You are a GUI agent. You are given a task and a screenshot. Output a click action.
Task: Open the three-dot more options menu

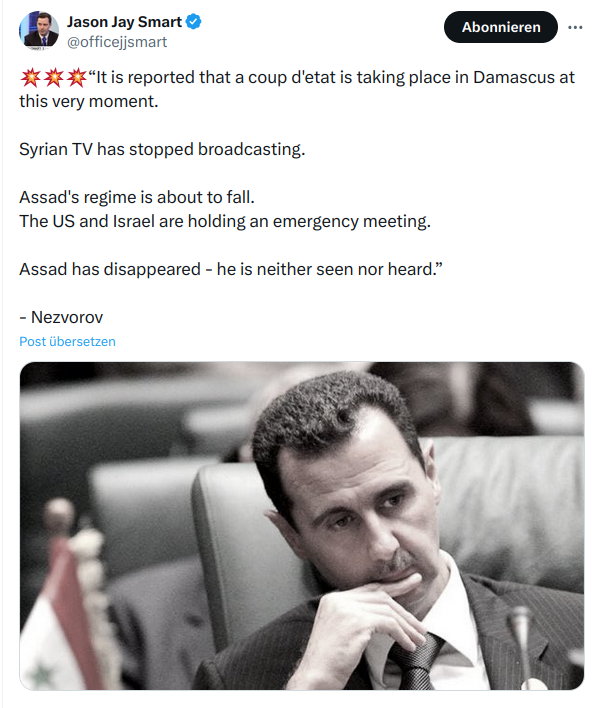575,28
